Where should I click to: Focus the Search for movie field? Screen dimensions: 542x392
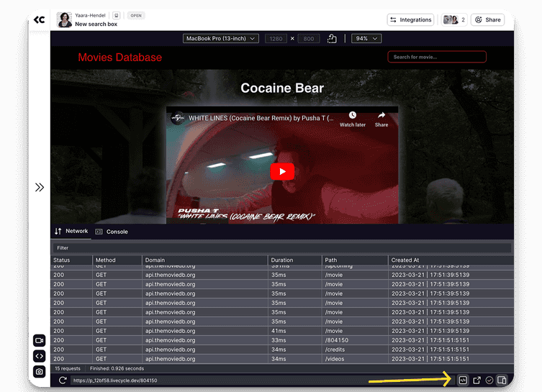click(437, 57)
